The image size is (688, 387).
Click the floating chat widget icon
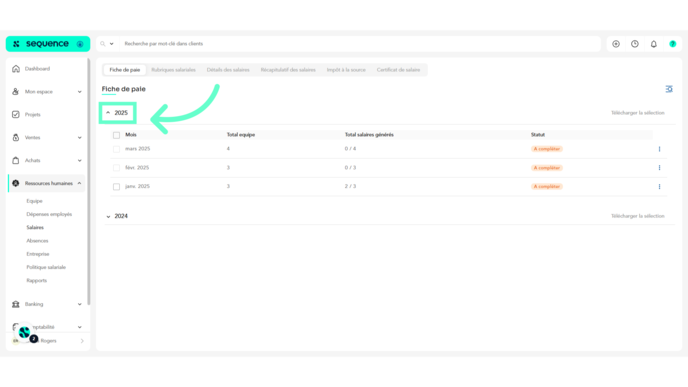(x=25, y=333)
